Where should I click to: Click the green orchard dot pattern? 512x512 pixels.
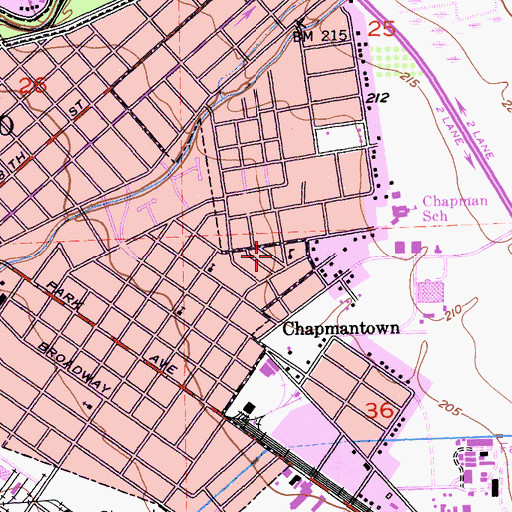coord(396,62)
